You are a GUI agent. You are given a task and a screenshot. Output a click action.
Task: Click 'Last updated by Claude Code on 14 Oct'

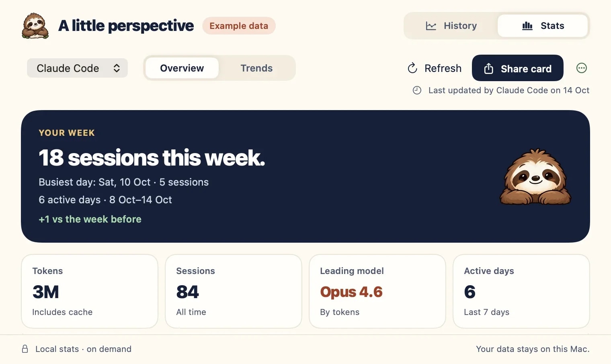click(509, 90)
